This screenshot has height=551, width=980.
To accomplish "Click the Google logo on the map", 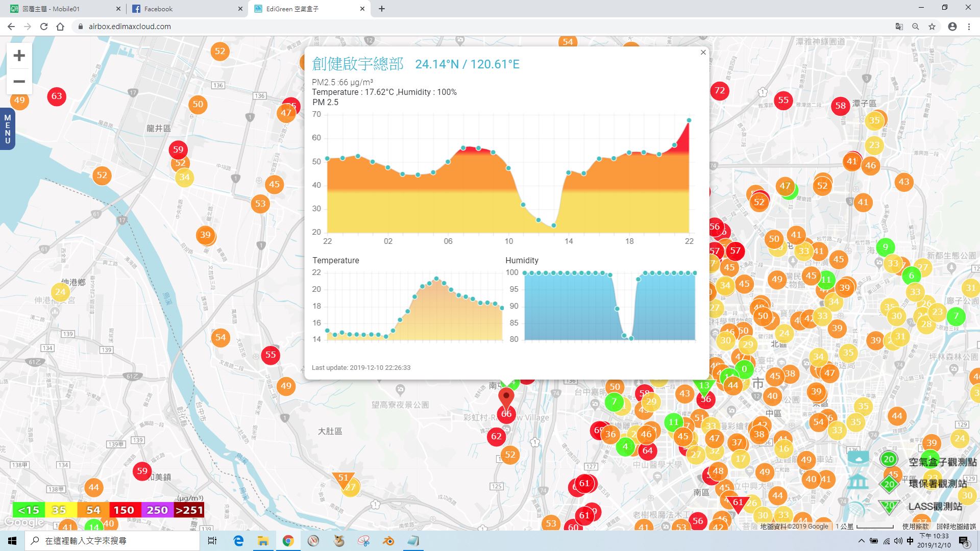I will tap(23, 522).
